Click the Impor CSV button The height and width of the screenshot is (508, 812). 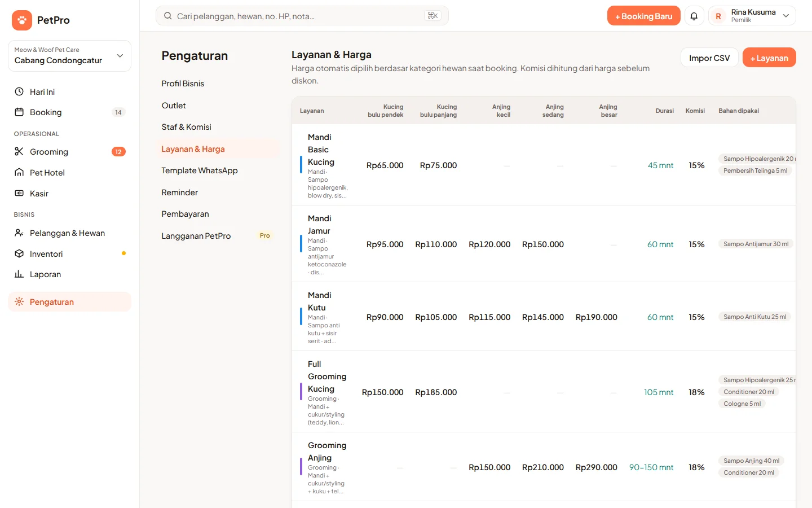pos(709,58)
